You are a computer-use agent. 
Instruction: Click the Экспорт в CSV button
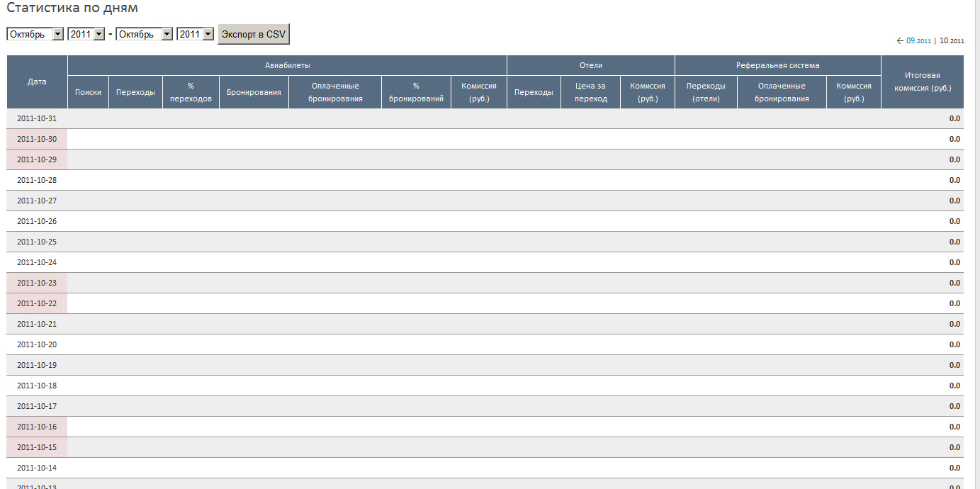[x=254, y=34]
